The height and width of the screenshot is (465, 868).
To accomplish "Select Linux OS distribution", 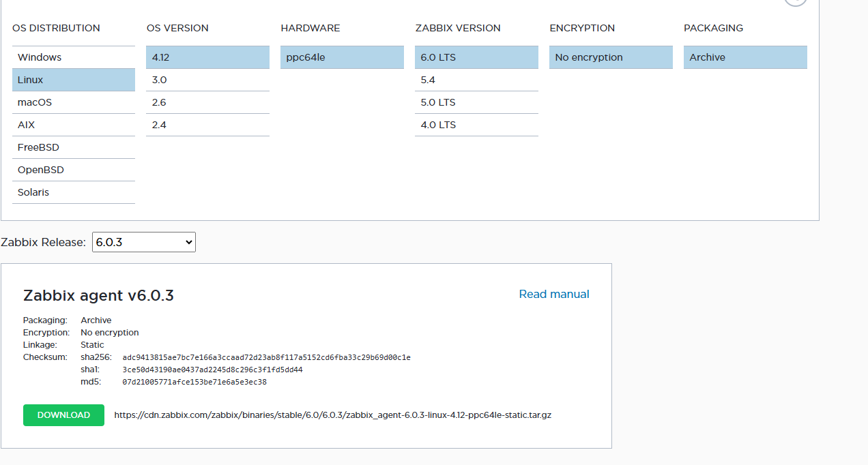I will [74, 80].
